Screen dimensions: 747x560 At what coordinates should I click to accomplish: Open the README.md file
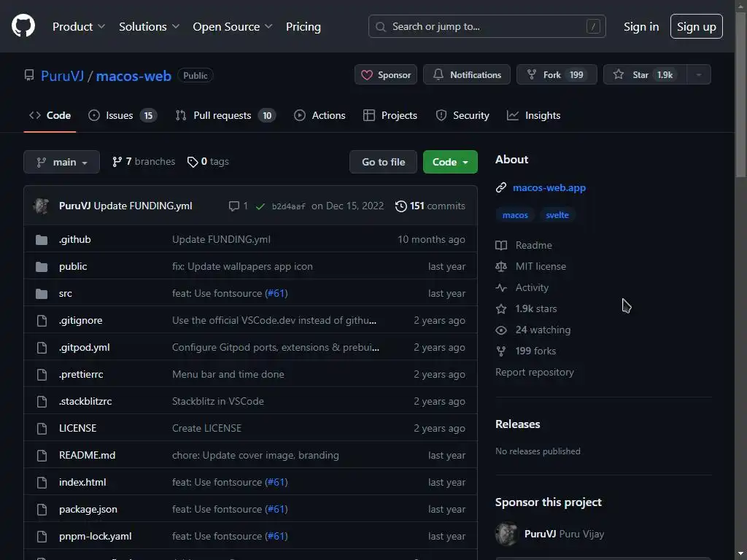click(x=88, y=455)
